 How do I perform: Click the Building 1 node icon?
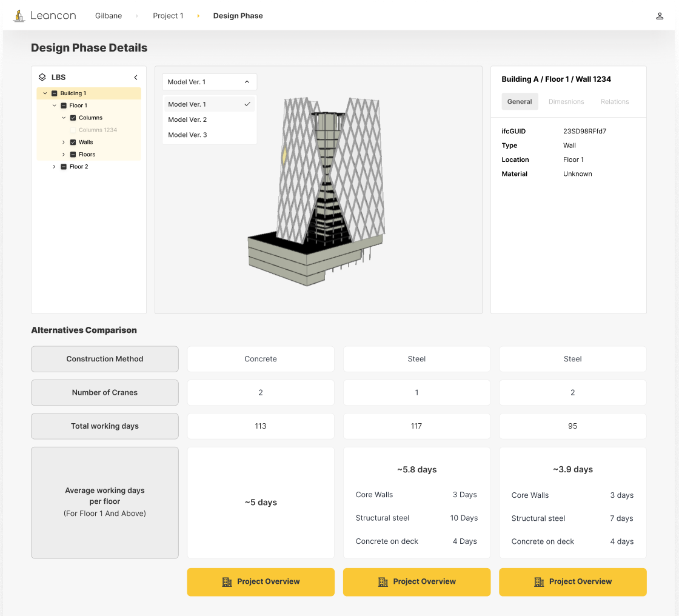tap(55, 93)
